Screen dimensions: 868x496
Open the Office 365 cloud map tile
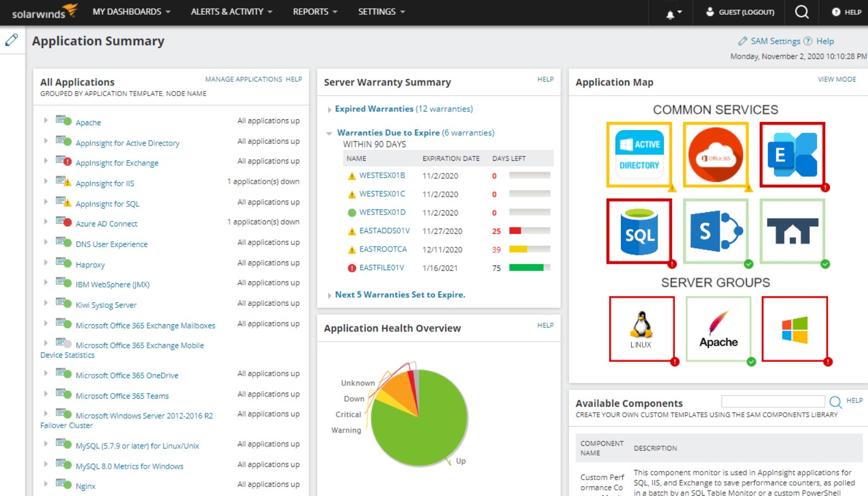click(716, 155)
